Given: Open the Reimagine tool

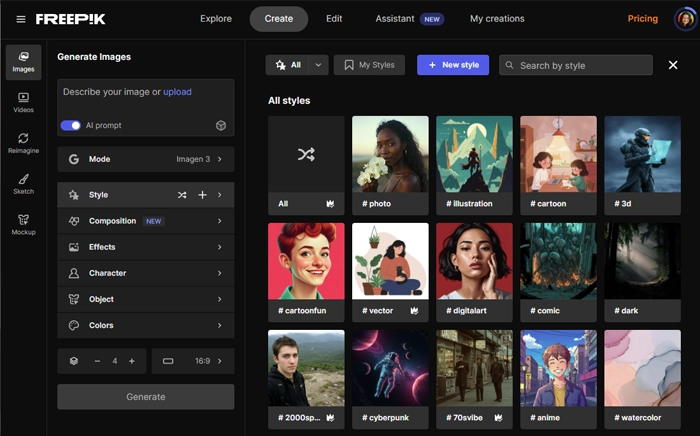Looking at the screenshot, I should [24, 143].
